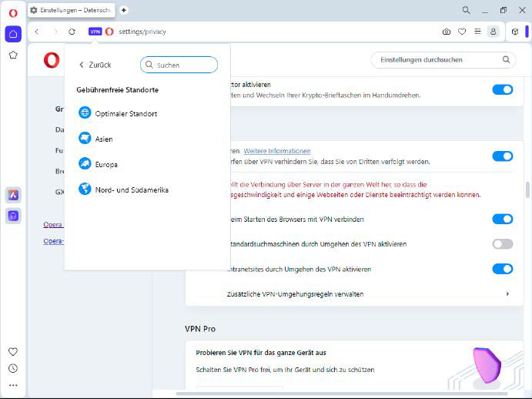Click the Gebührenfreie Standorte heading

(x=117, y=90)
